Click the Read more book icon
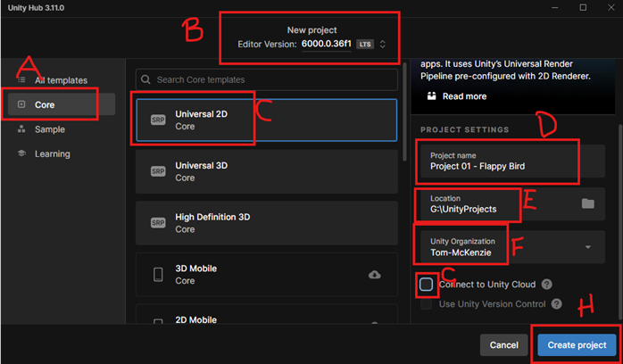 tap(431, 96)
